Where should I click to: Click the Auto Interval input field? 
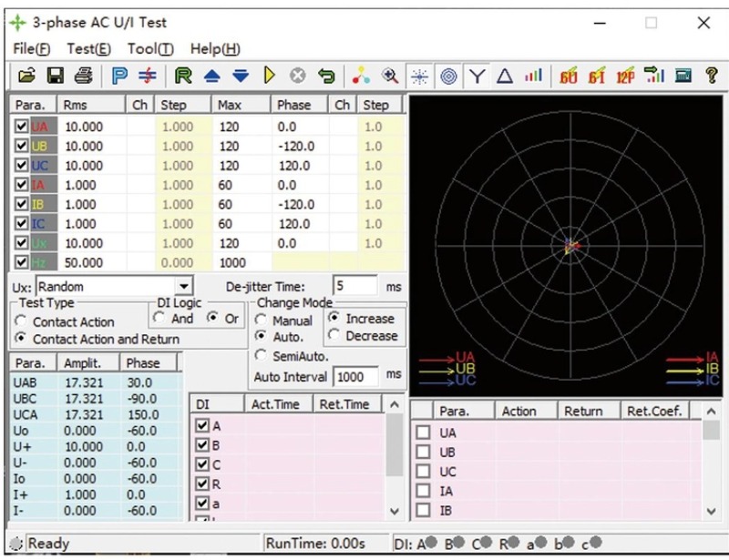coord(356,375)
